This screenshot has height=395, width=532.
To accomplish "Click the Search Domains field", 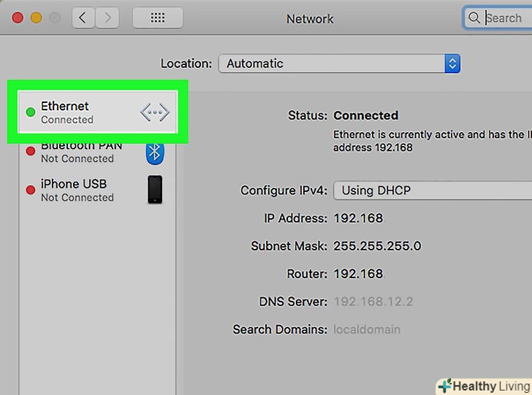I will [x=367, y=329].
